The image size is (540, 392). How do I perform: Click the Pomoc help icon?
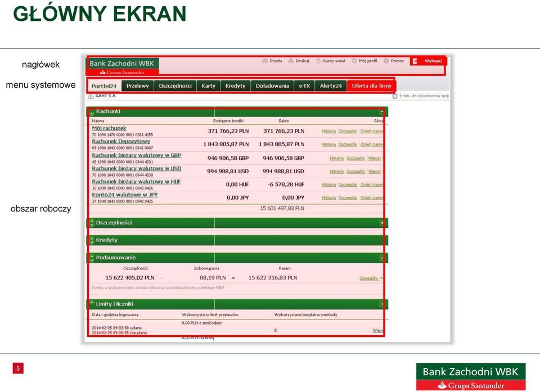pyautogui.click(x=386, y=61)
